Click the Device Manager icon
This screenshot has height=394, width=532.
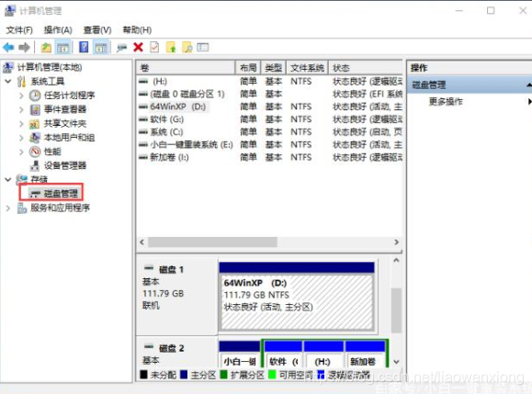[x=35, y=165]
